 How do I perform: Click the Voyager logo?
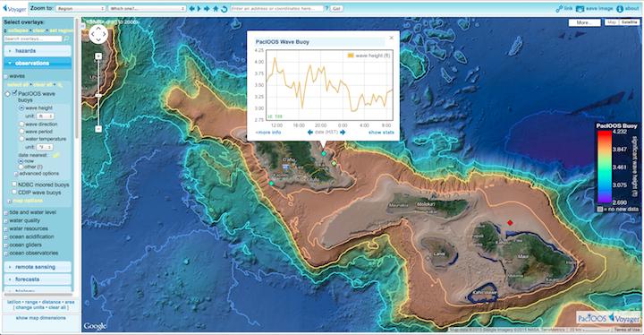(15, 8)
